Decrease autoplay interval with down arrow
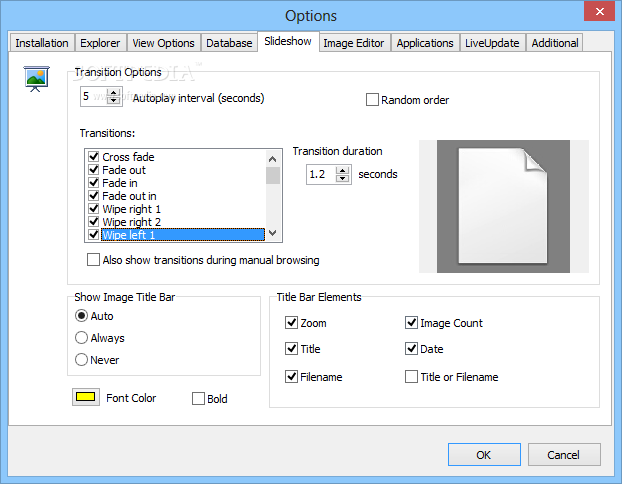The height and width of the screenshot is (484, 622). (x=113, y=102)
